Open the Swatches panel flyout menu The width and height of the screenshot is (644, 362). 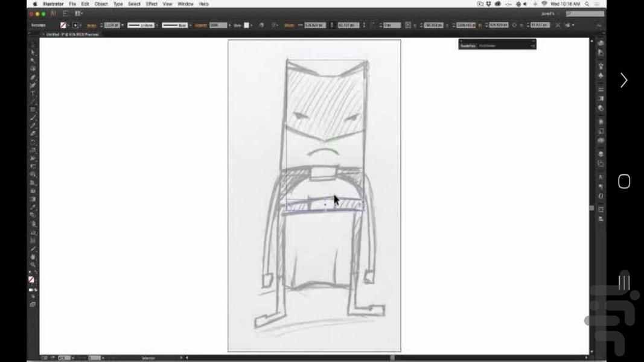[x=532, y=46]
